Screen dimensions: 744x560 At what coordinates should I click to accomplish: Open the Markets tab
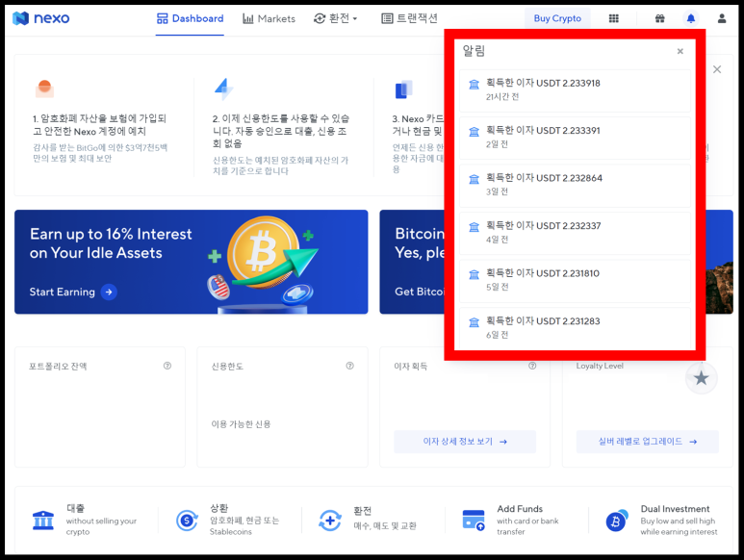coord(269,18)
